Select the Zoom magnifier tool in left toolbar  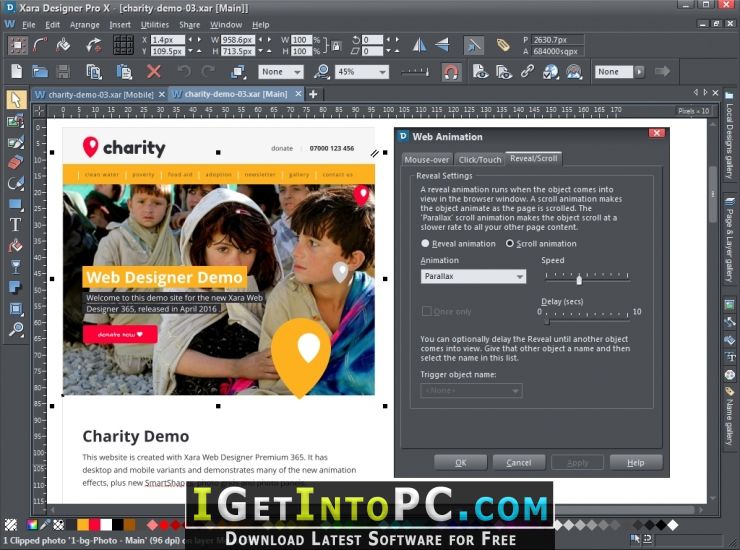[16, 329]
